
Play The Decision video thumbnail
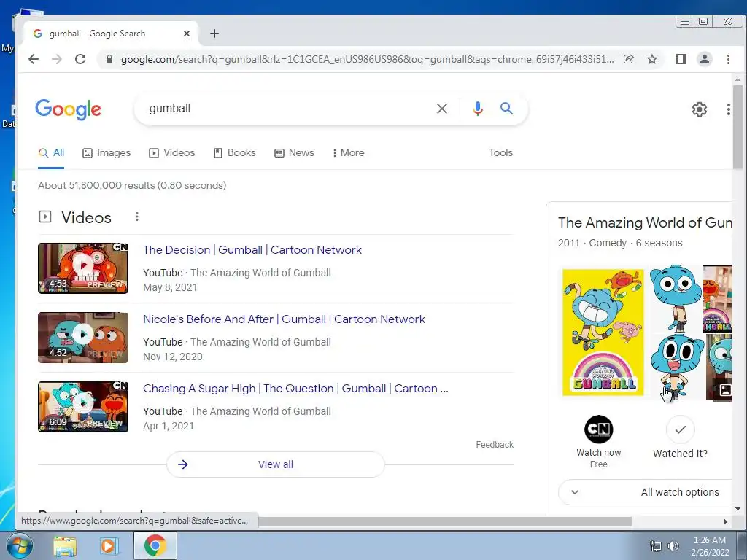pos(83,268)
